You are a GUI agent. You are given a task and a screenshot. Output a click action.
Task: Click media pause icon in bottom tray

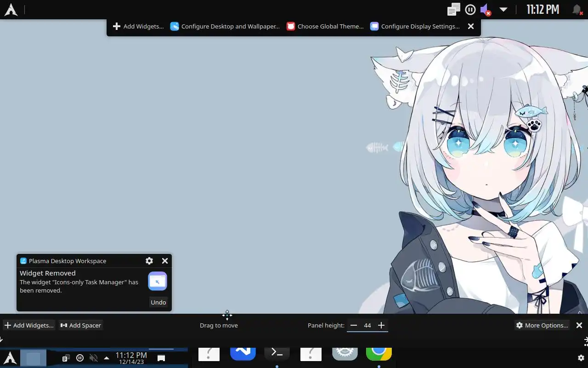[x=80, y=358]
